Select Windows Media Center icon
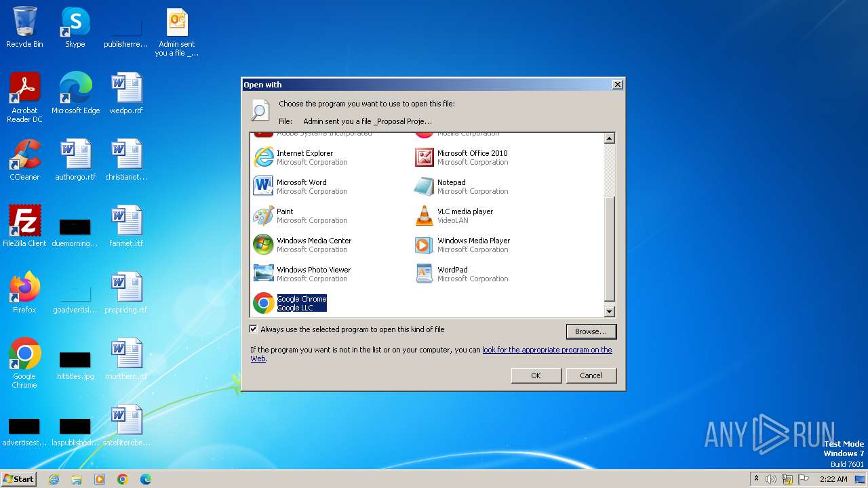The height and width of the screenshot is (488, 868). click(x=263, y=245)
